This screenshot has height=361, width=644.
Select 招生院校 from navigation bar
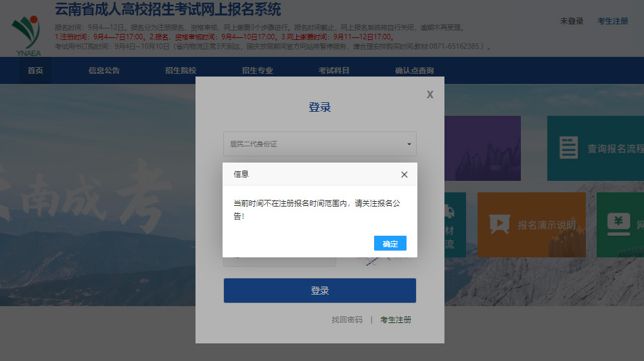[x=181, y=70]
